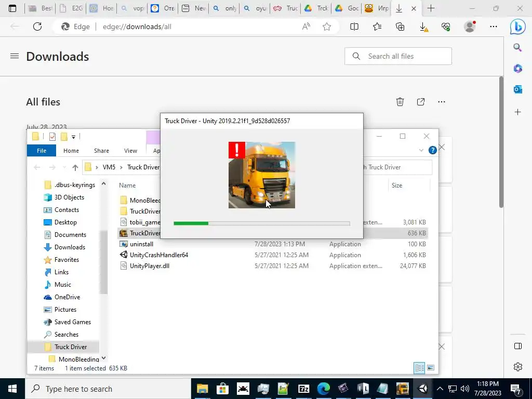Click VM5 in the Explorer address path

(109, 167)
